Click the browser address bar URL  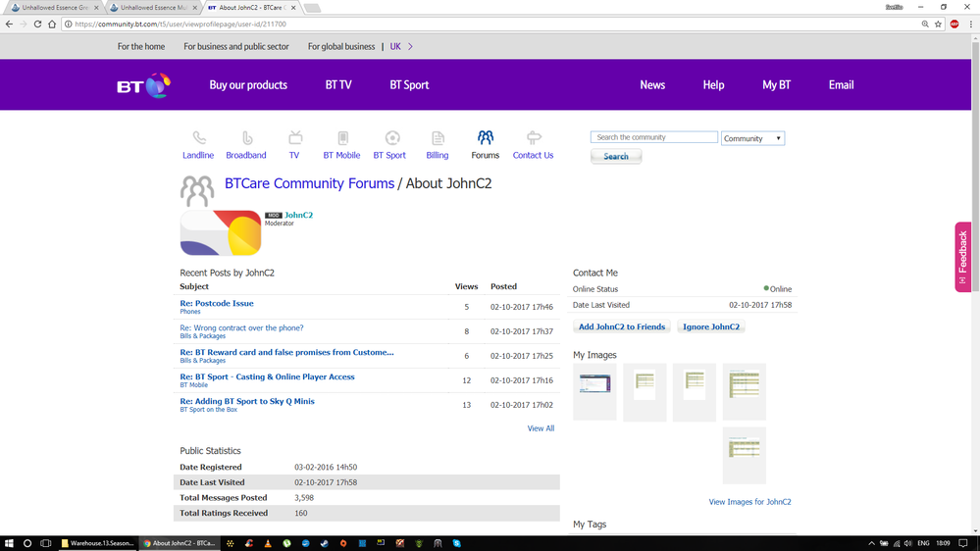coord(180,24)
